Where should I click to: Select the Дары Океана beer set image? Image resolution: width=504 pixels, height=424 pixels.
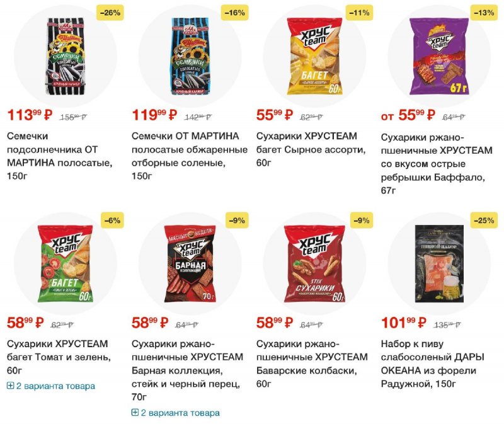(439, 263)
